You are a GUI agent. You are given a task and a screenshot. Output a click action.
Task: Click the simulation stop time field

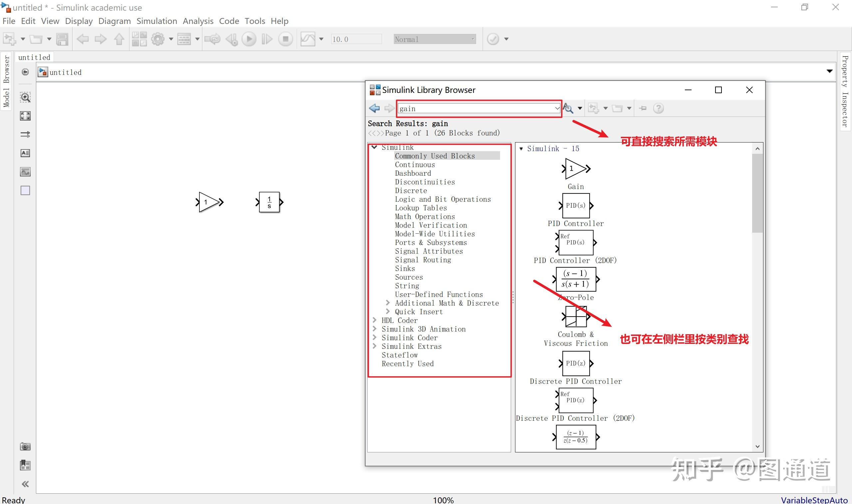click(356, 39)
